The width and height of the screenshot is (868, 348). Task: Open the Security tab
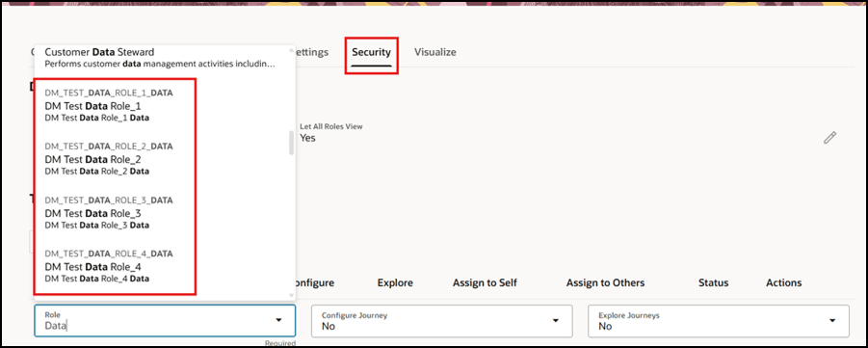pyautogui.click(x=372, y=52)
